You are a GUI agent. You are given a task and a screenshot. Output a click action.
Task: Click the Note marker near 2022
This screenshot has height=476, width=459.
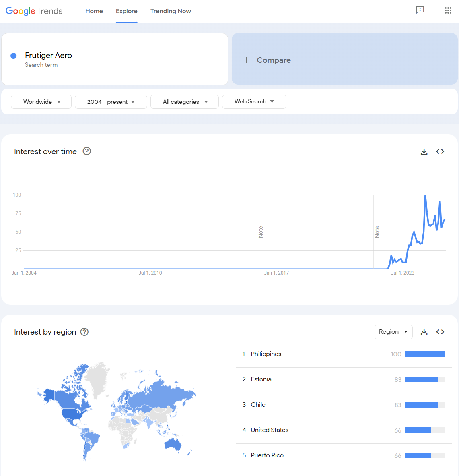[x=377, y=232]
